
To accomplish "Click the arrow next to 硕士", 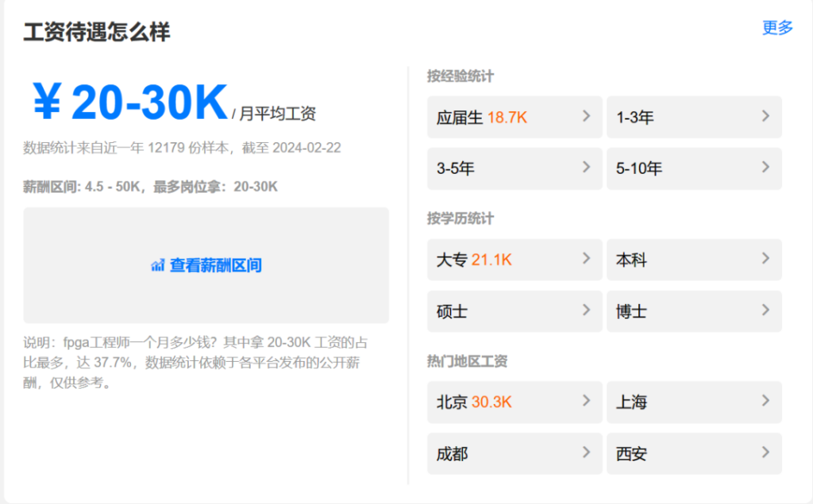I will 586,310.
